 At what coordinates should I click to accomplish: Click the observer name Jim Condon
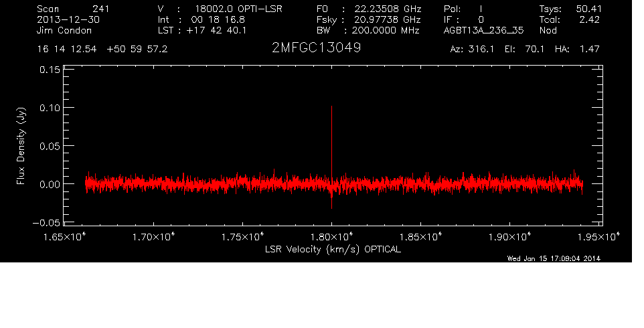pyautogui.click(x=64, y=30)
